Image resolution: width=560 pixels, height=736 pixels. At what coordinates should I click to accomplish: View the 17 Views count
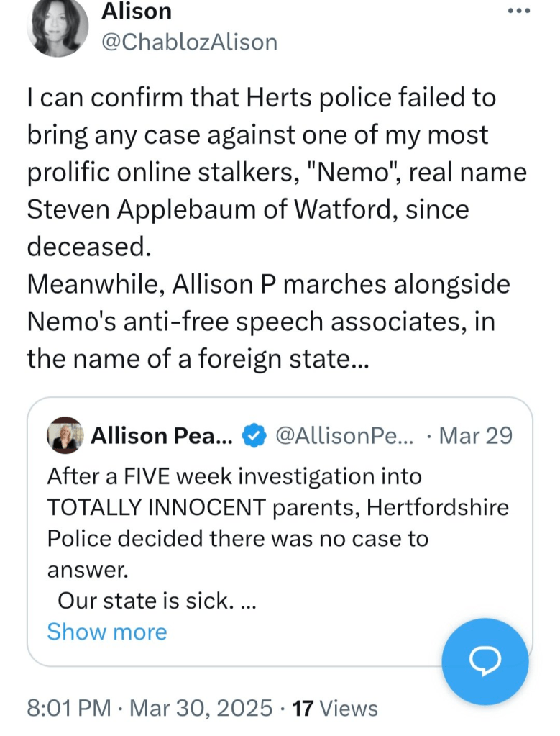336,708
